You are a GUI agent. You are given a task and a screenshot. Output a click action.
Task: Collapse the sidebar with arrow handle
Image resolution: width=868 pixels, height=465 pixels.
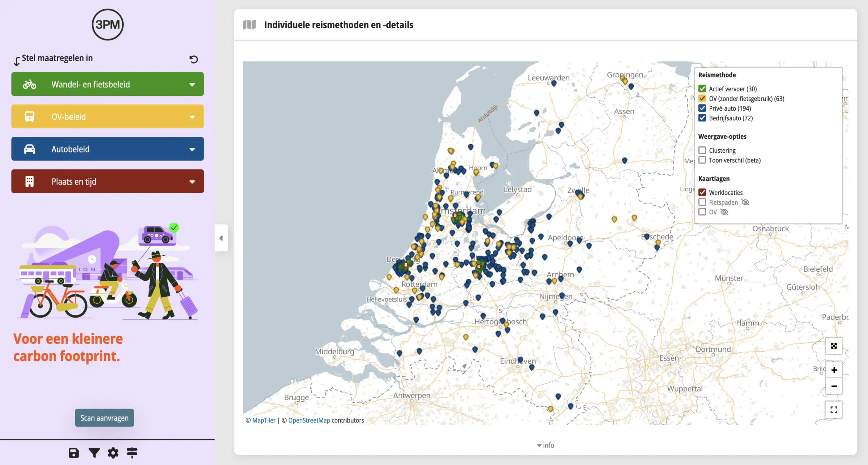[x=221, y=238]
